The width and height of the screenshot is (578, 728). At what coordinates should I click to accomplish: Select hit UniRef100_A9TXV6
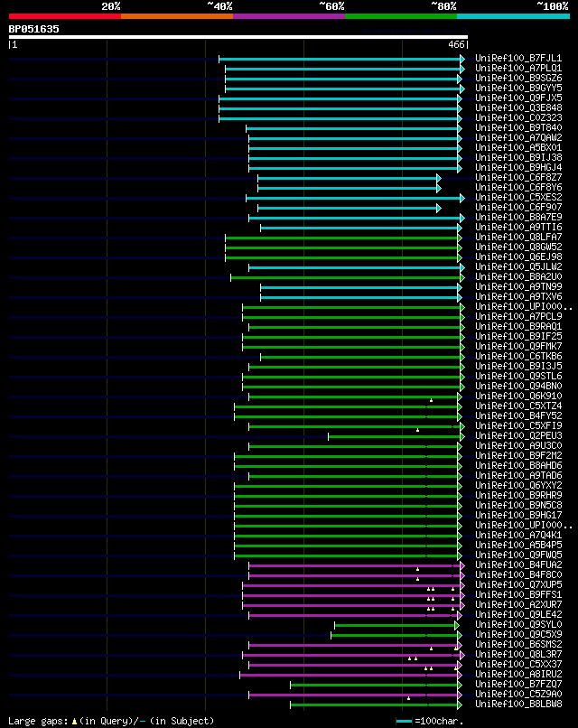518,296
